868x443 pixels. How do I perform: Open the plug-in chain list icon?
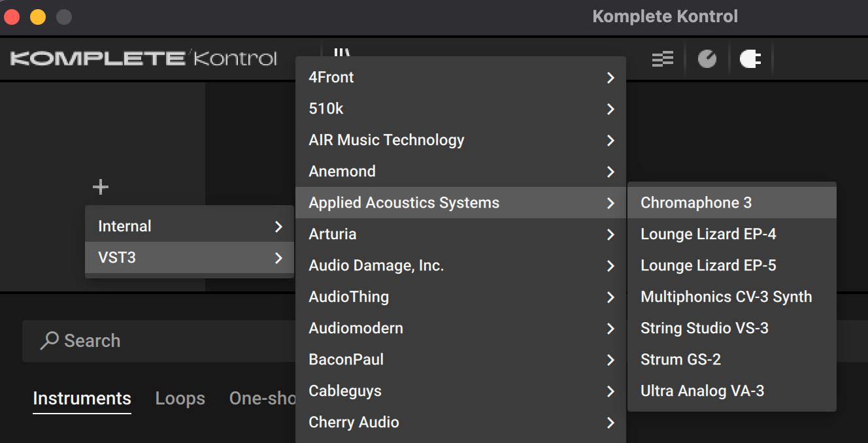pyautogui.click(x=662, y=59)
